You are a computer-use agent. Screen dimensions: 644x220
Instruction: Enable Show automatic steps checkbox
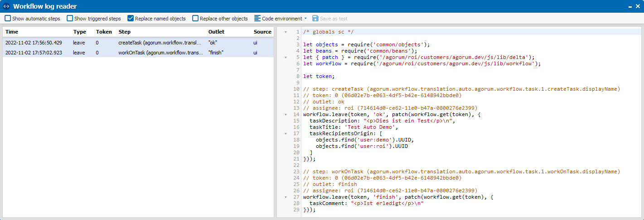(x=8, y=19)
